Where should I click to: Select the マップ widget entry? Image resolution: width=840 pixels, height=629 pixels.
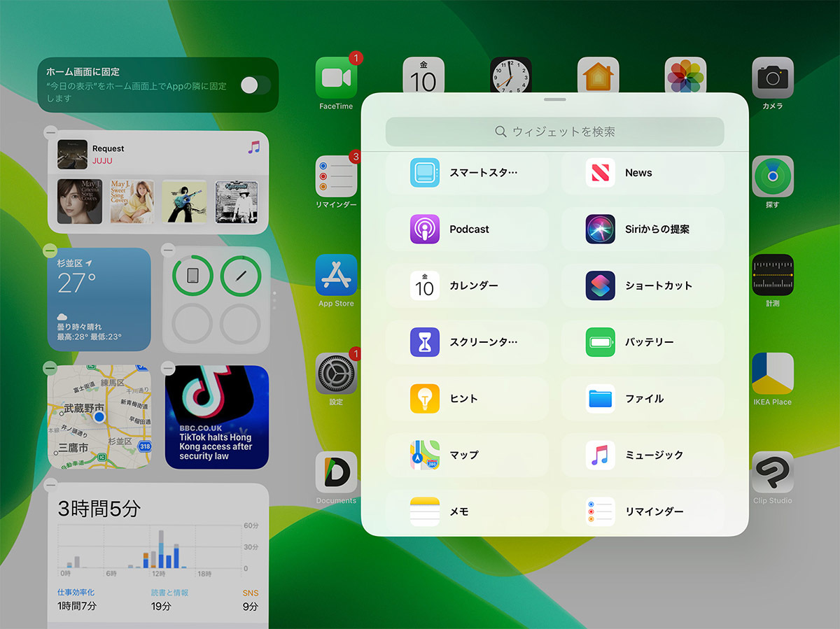pyautogui.click(x=467, y=455)
